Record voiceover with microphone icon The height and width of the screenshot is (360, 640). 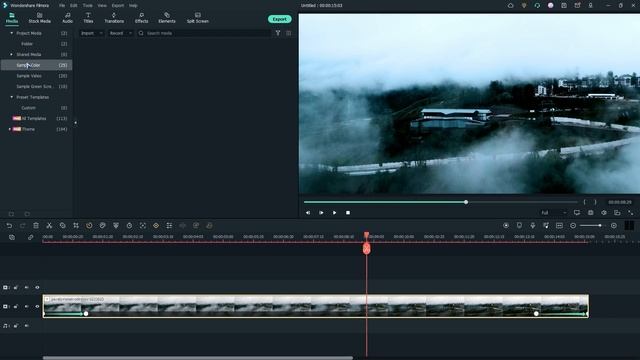tap(533, 225)
